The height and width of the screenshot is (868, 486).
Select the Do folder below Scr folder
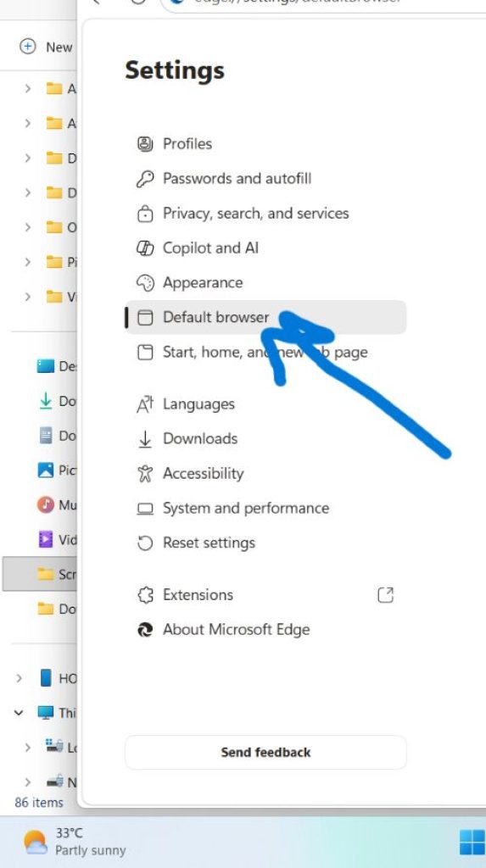(x=55, y=609)
